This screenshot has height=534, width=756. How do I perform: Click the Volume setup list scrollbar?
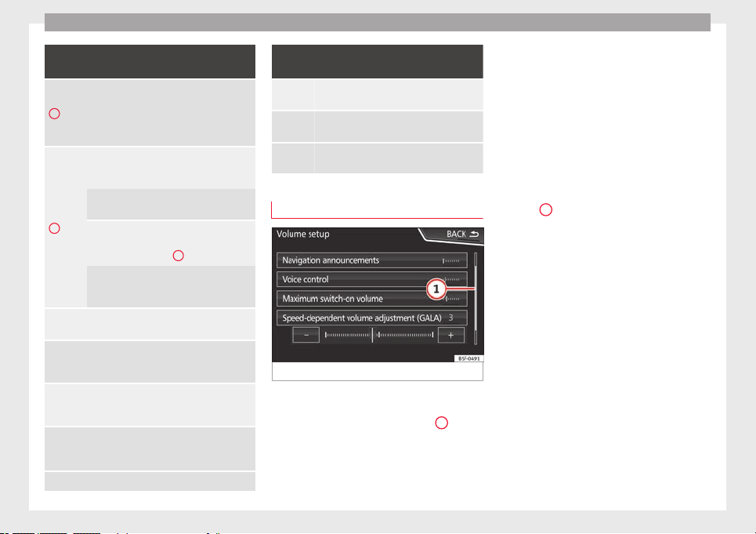click(x=476, y=298)
